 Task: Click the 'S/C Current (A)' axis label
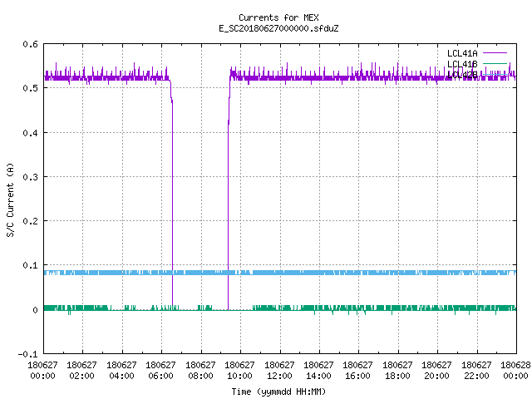click(x=11, y=199)
